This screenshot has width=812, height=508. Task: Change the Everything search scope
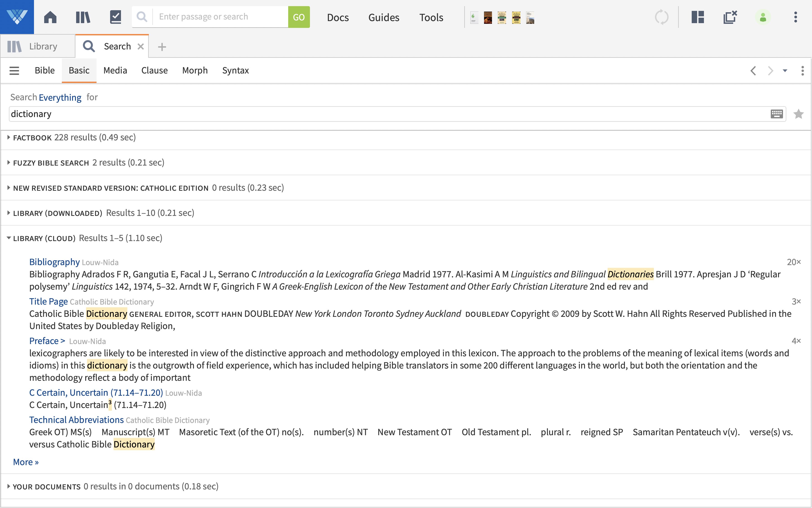tap(60, 98)
